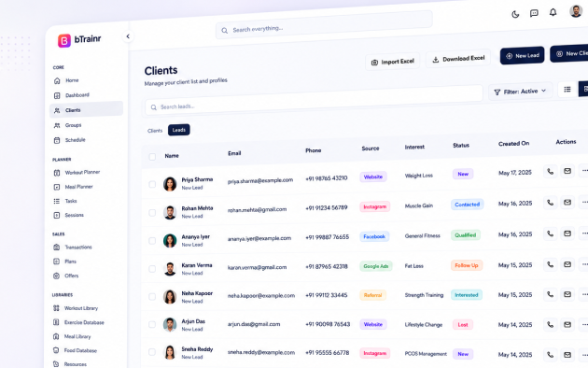
Task: Tick the checkbox for Priya Sharma
Action: 152,184
